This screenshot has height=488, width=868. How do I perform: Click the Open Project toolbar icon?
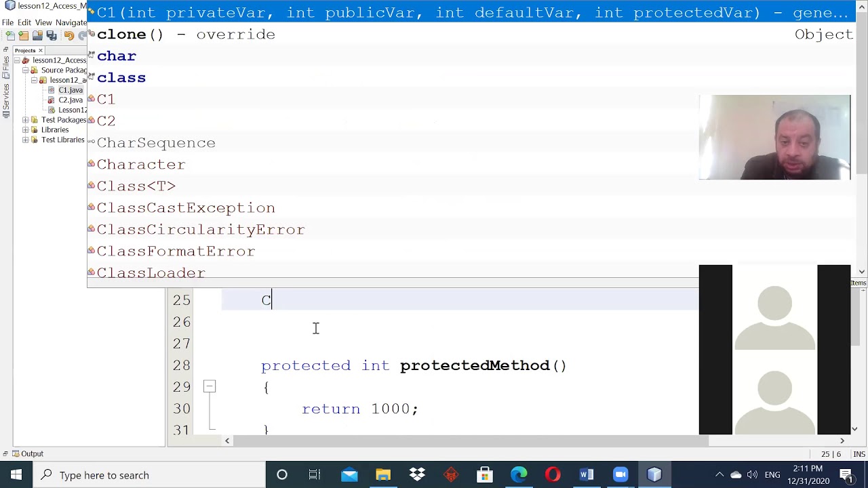point(37,36)
